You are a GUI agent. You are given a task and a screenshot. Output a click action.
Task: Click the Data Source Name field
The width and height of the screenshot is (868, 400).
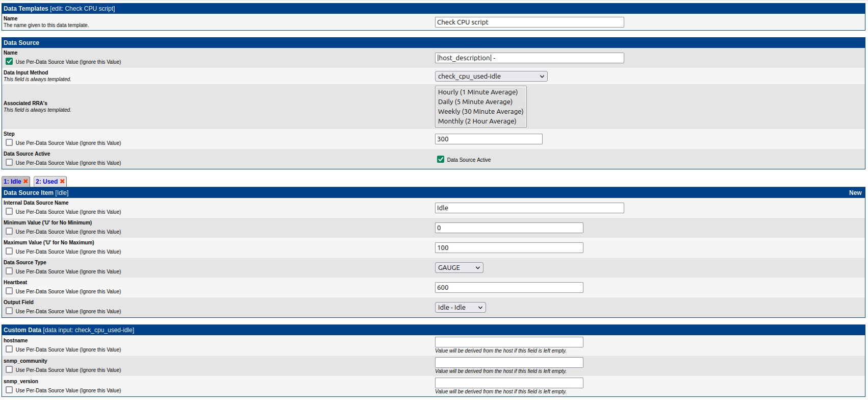tap(529, 58)
